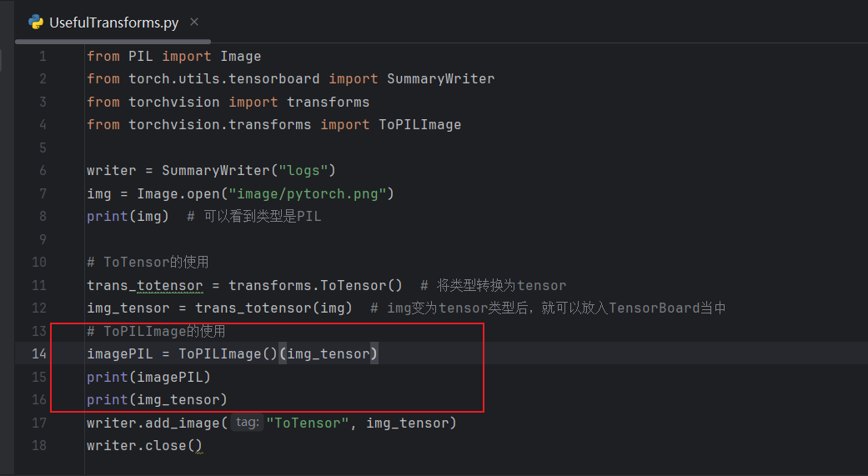Click line number 1 in the gutter
This screenshot has height=476, width=868.
43,57
